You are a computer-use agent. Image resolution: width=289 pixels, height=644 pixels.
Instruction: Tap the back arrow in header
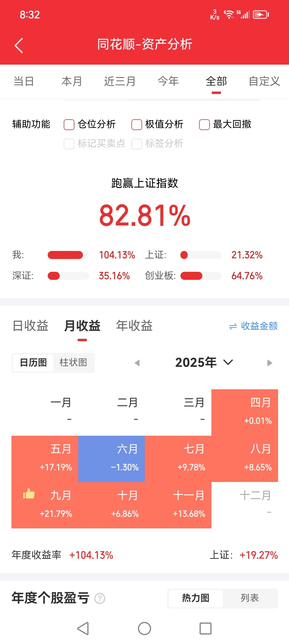[19, 45]
